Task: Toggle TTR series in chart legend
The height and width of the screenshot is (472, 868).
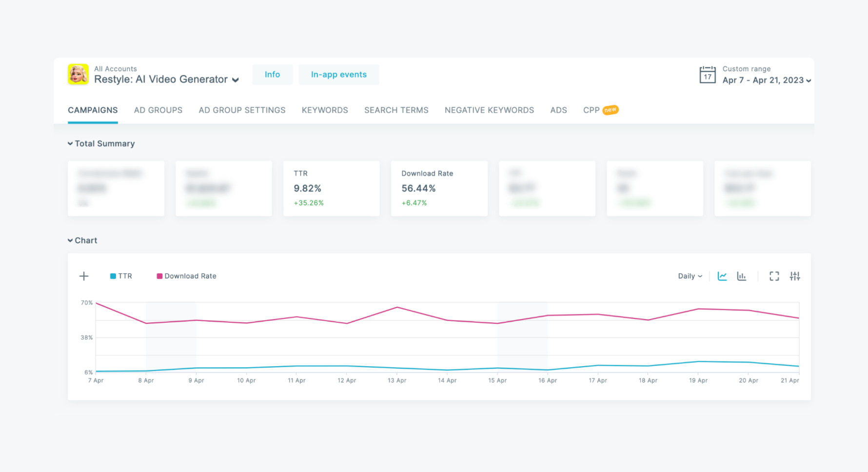Action: tap(121, 276)
